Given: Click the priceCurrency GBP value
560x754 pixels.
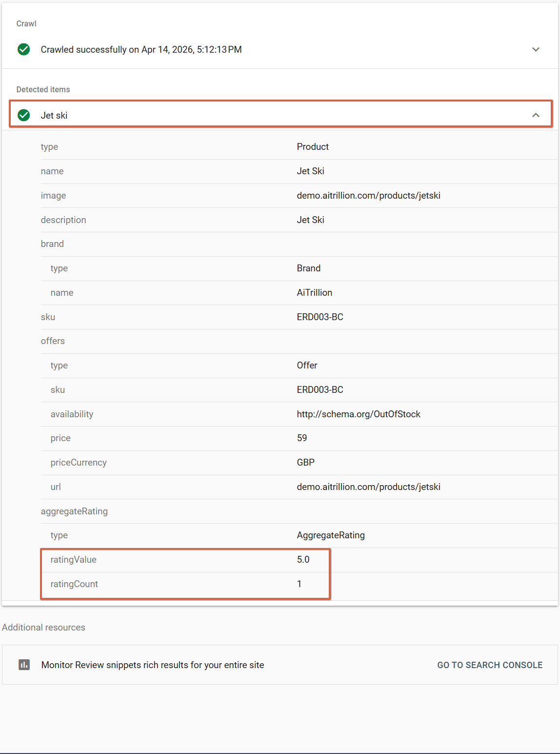Looking at the screenshot, I should (305, 462).
